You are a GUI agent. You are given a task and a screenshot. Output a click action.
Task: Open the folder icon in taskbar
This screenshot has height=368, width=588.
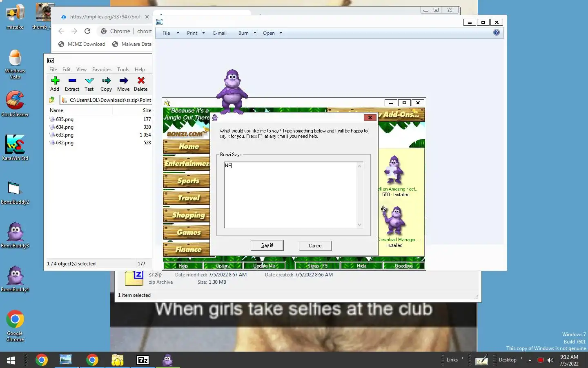coord(118,360)
